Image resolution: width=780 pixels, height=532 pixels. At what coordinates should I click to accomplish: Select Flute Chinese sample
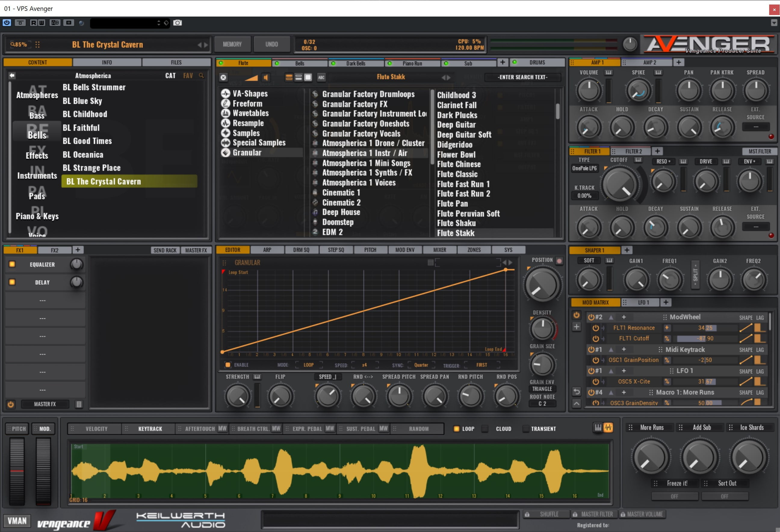click(459, 164)
